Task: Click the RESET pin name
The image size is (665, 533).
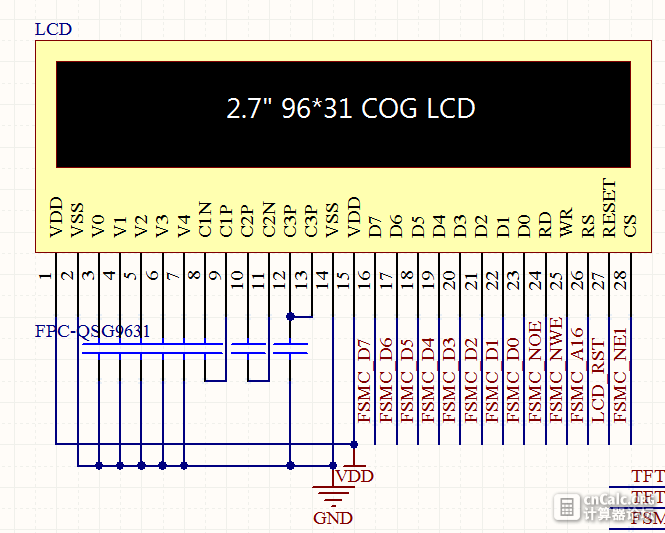Action: [x=609, y=208]
